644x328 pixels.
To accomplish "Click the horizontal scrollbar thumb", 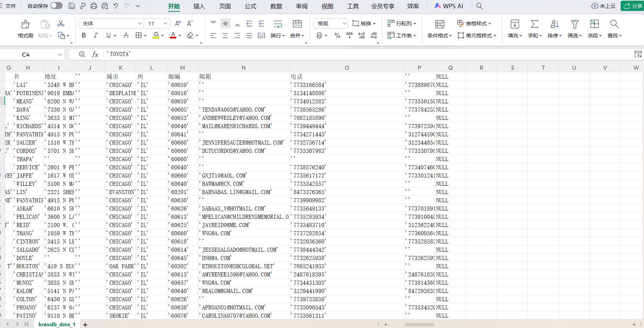I will pyautogui.click(x=419, y=325).
